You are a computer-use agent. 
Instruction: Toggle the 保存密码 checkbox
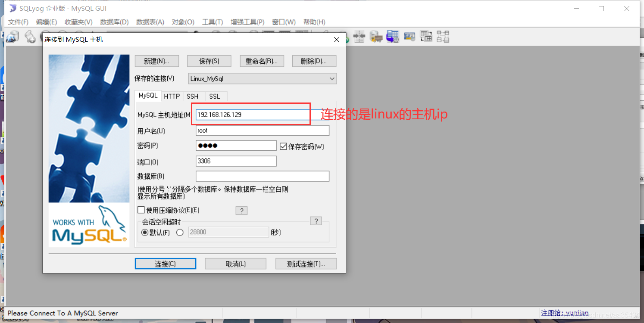pyautogui.click(x=283, y=146)
